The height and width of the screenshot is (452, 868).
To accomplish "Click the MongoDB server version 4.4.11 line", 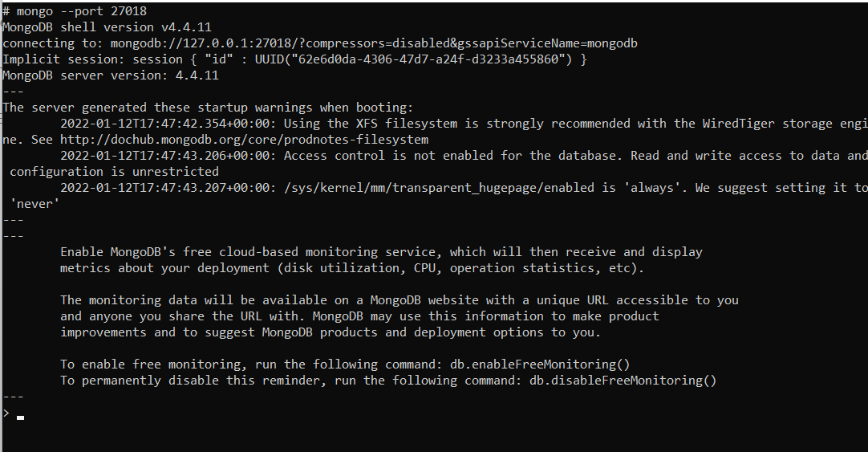I will [111, 75].
